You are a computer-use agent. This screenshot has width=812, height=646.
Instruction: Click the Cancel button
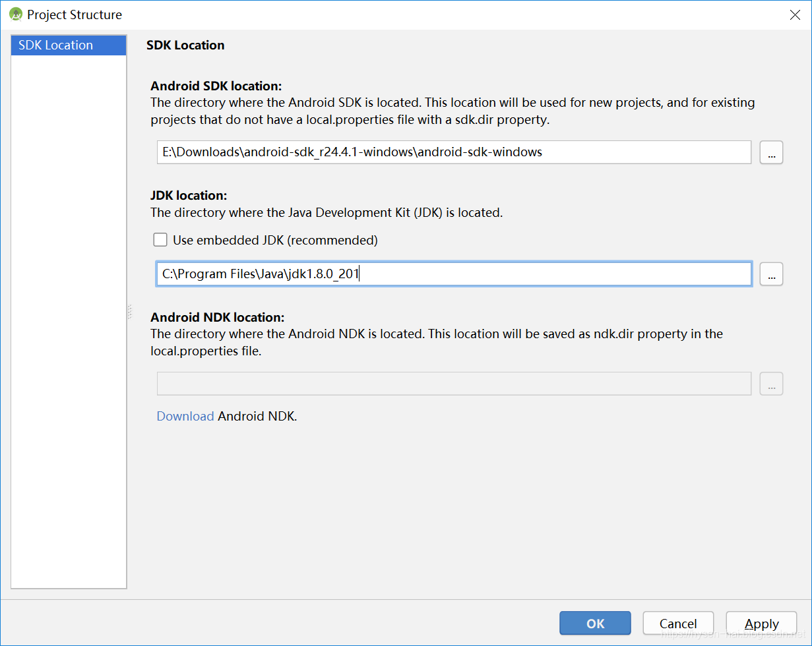point(678,624)
